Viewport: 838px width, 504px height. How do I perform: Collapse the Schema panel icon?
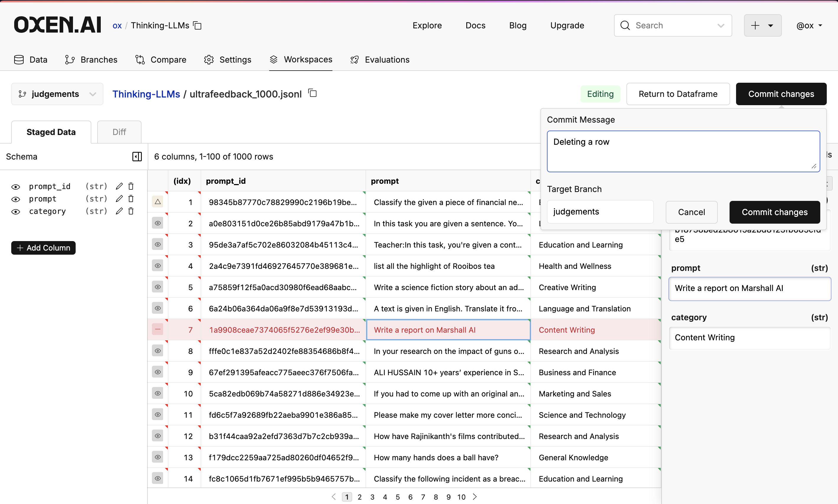pyautogui.click(x=137, y=157)
